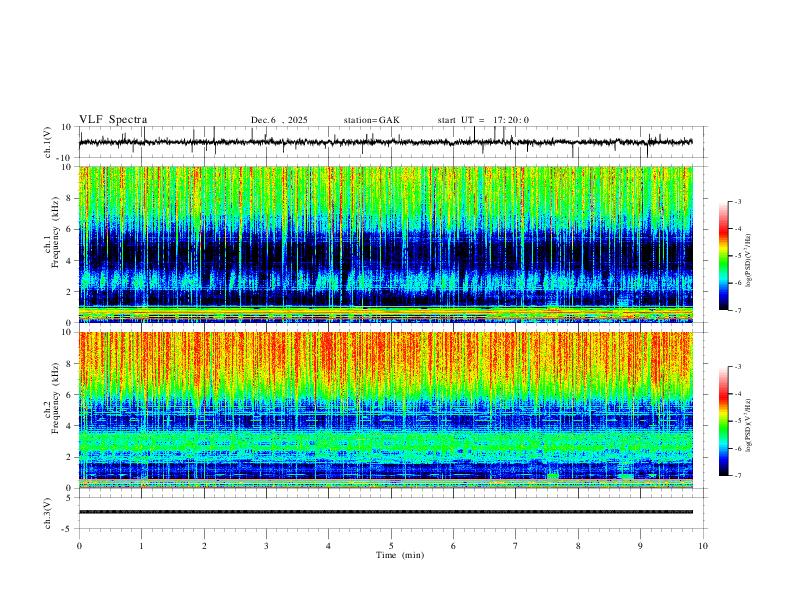Select the date text "Dec. 6 , 2025"
This screenshot has width=792, height=612.
279,120
